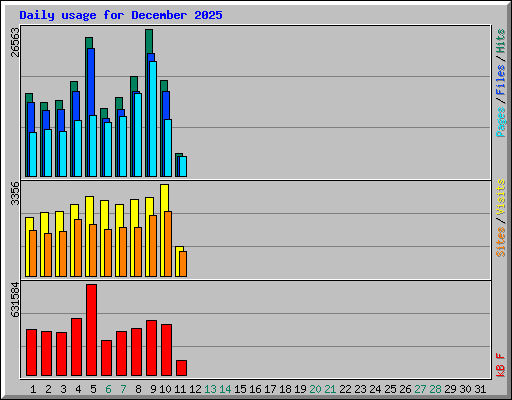Click day 9 on the x-axis

pyautogui.click(x=153, y=389)
